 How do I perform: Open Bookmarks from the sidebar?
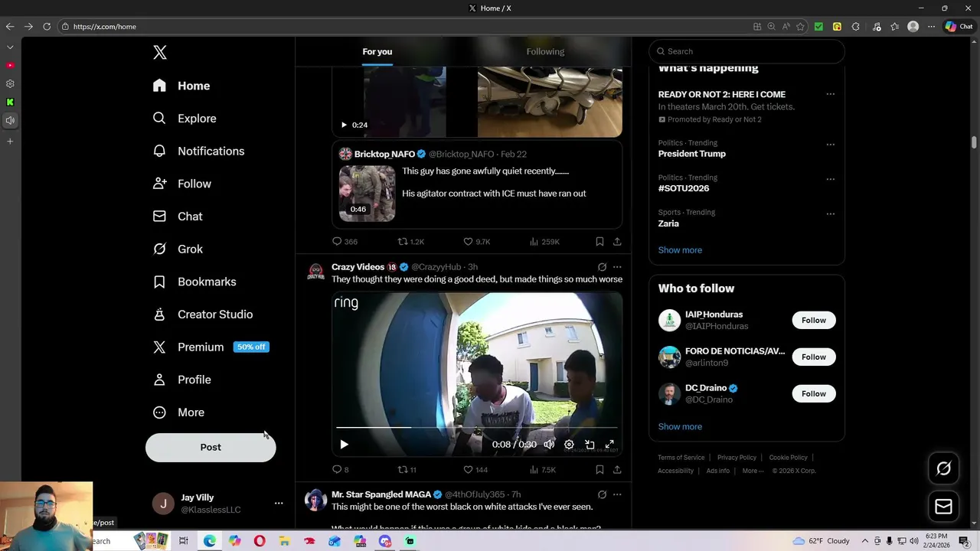(194, 282)
